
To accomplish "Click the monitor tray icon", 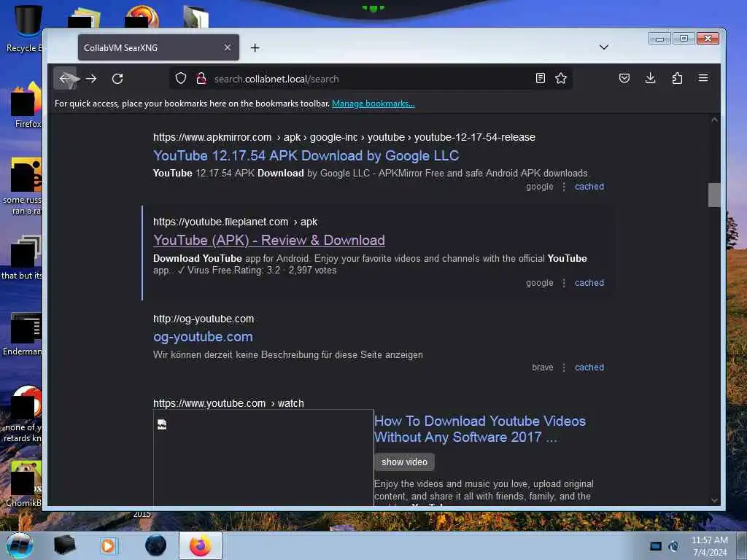I will click(x=656, y=546).
